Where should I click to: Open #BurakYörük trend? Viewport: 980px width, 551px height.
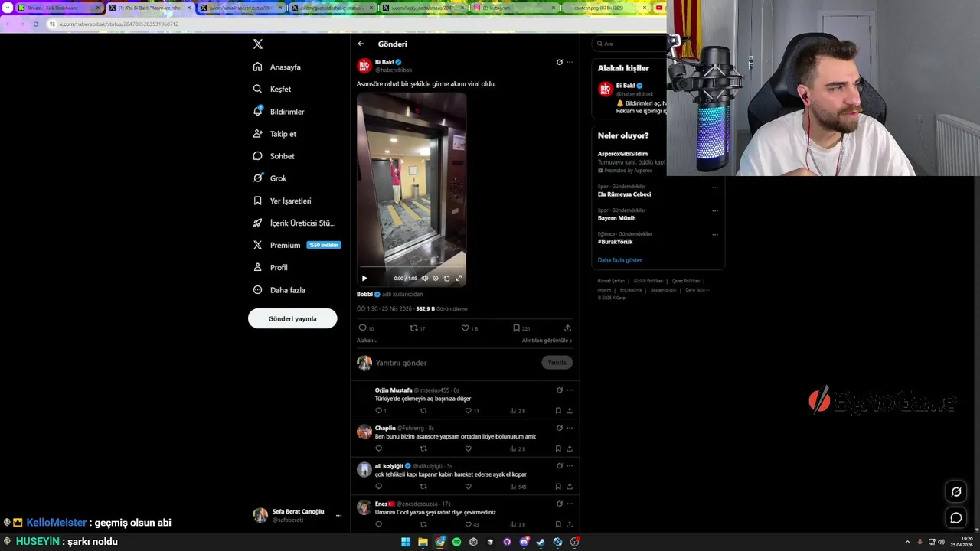[x=615, y=242]
